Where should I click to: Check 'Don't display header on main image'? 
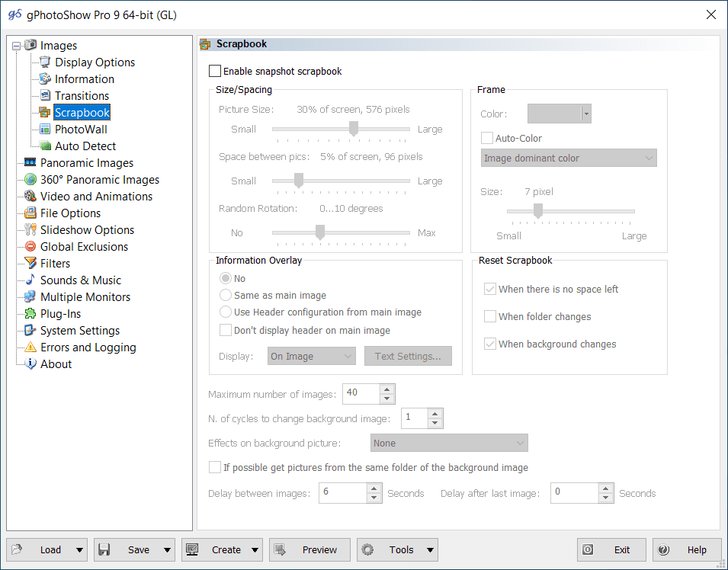(225, 330)
